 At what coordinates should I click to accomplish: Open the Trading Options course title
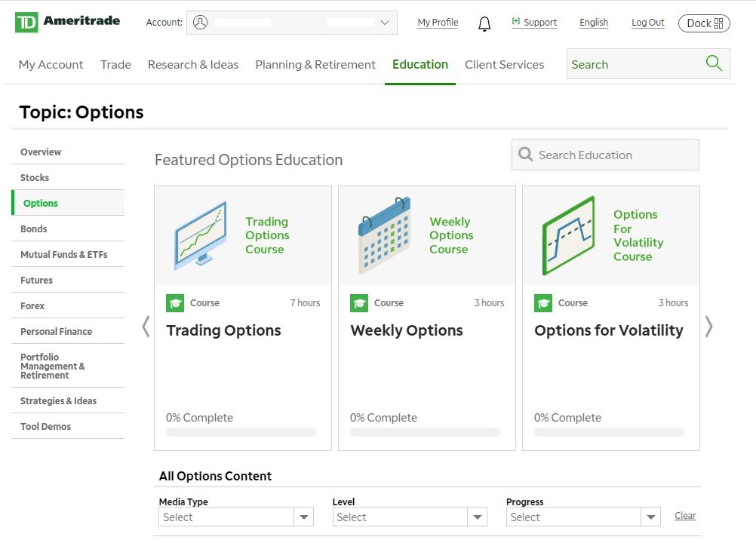click(x=224, y=330)
